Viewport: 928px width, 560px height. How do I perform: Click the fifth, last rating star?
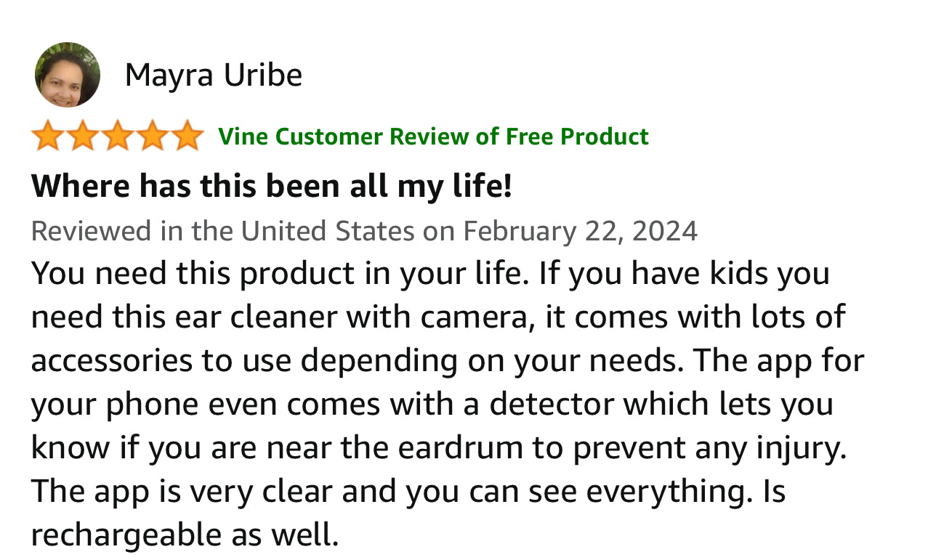pos(187,136)
